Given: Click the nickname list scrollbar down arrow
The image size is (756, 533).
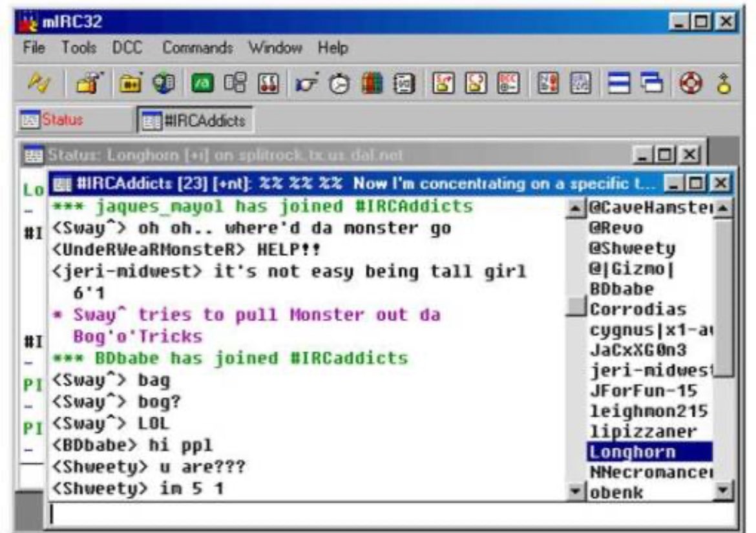Looking at the screenshot, I should click(x=723, y=490).
